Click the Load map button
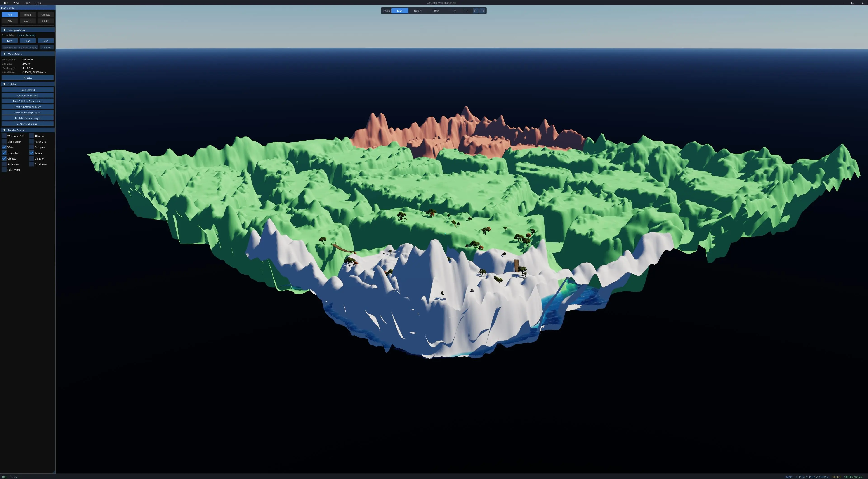868x479 pixels. tap(28, 41)
